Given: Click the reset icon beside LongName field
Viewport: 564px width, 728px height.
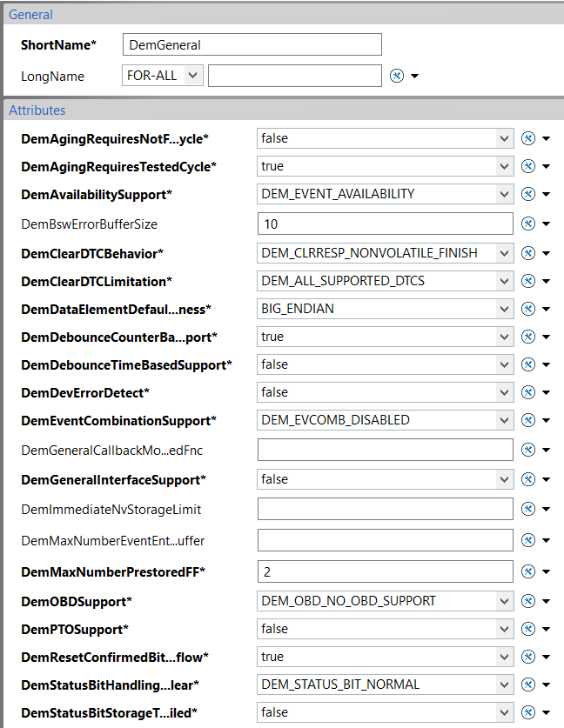Looking at the screenshot, I should (397, 76).
